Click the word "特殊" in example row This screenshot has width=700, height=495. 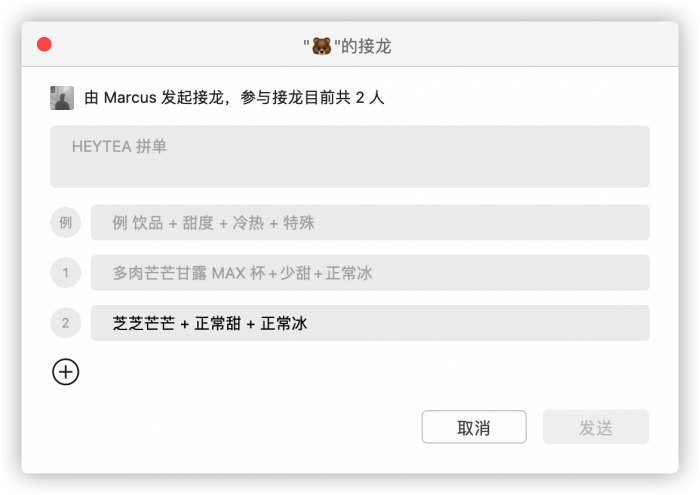point(299,222)
